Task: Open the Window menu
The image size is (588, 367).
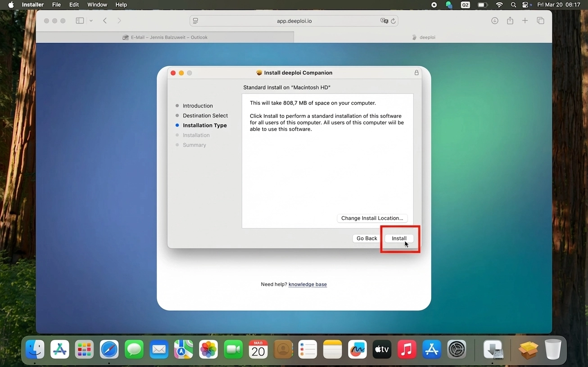Action: (97, 5)
